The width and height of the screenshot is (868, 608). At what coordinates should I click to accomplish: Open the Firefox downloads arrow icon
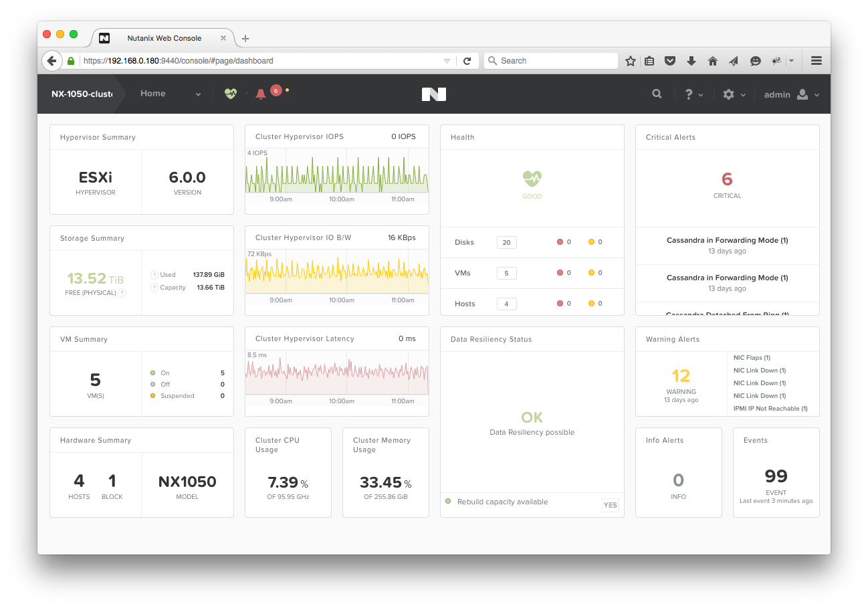[x=691, y=61]
